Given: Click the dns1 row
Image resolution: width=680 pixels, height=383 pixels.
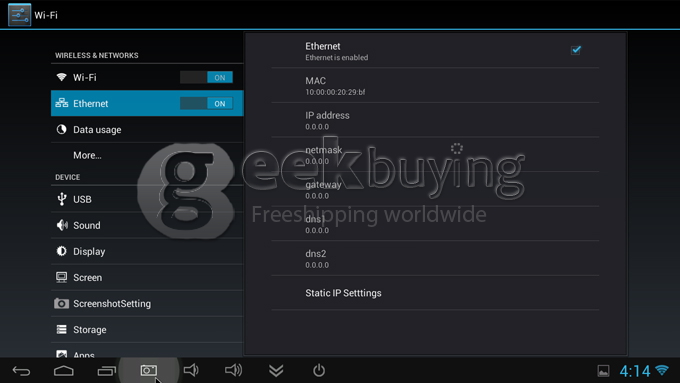Looking at the screenshot, I should pyautogui.click(x=435, y=224).
